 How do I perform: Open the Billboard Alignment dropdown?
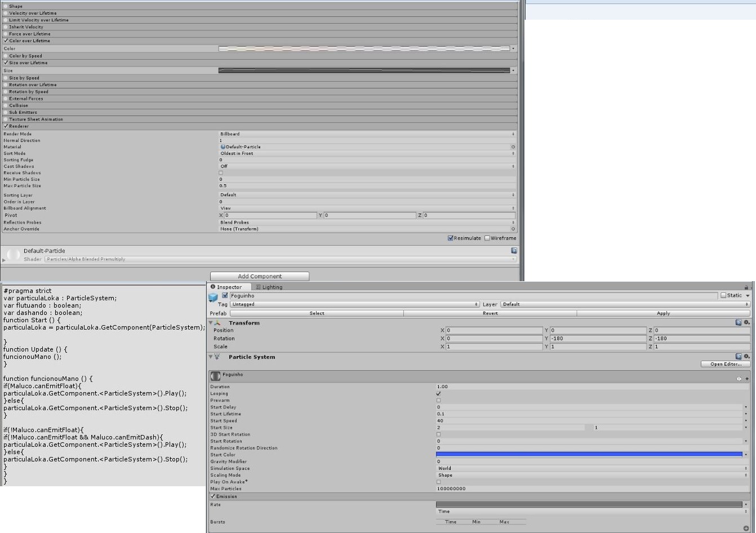pyautogui.click(x=367, y=208)
